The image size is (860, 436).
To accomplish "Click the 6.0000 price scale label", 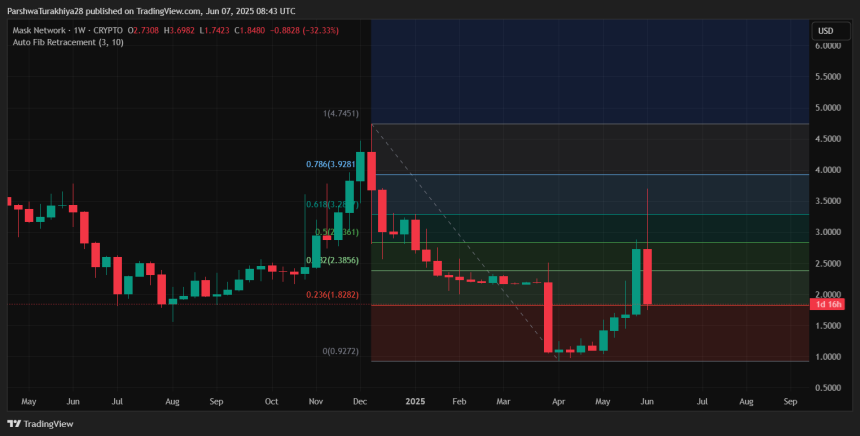I will pyautogui.click(x=832, y=46).
